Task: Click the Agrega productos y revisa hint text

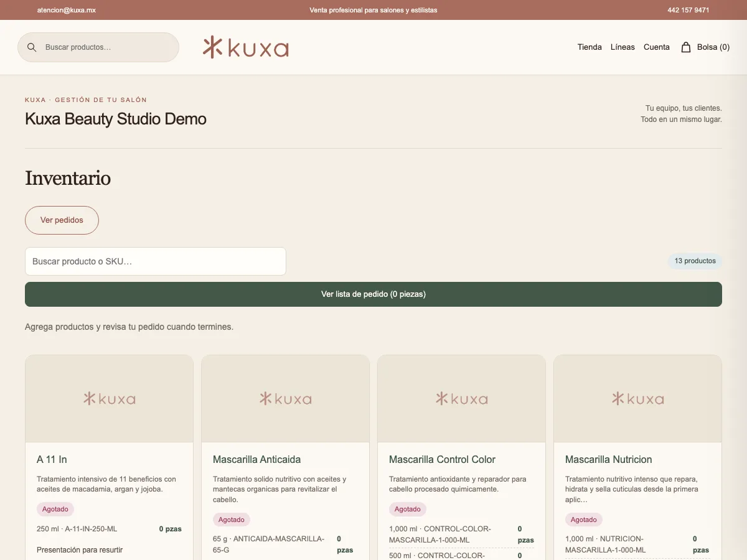Action: [129, 327]
